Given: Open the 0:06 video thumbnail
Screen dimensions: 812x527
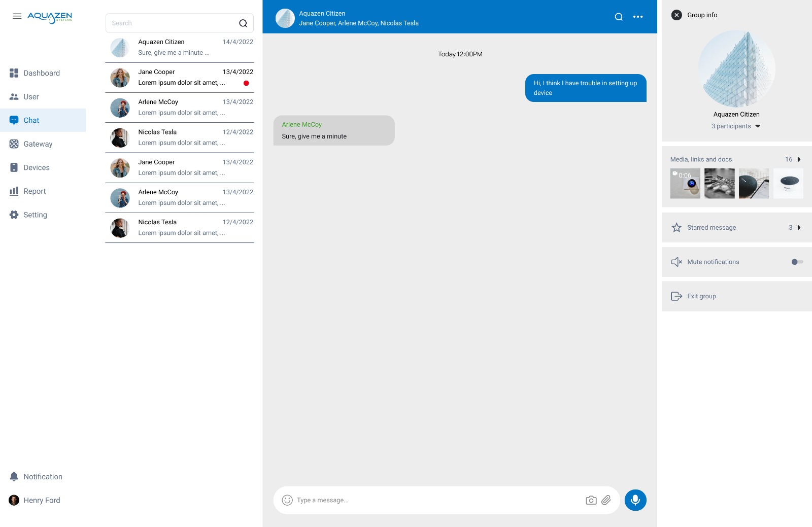Looking at the screenshot, I should 685,184.
